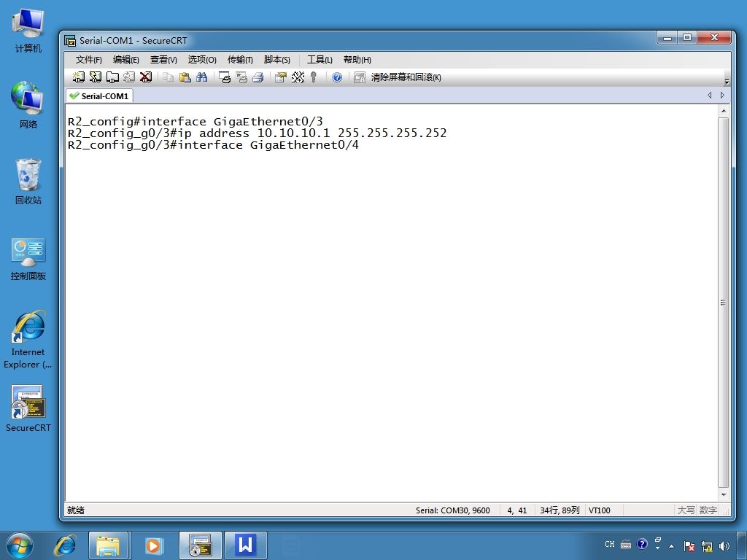Open File Explorer from taskbar

pyautogui.click(x=108, y=545)
